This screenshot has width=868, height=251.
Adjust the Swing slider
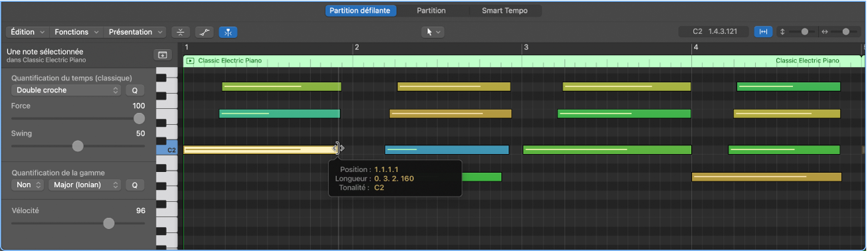(78, 145)
